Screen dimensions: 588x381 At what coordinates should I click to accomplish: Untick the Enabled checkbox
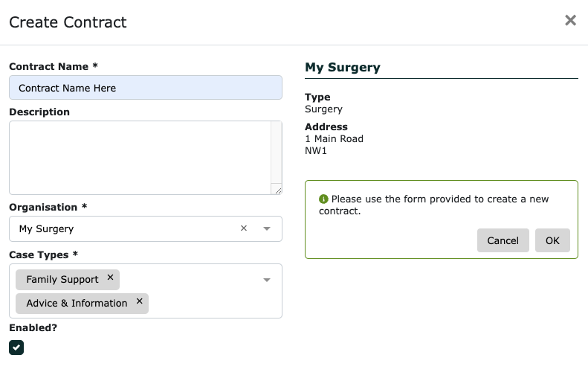(x=16, y=348)
